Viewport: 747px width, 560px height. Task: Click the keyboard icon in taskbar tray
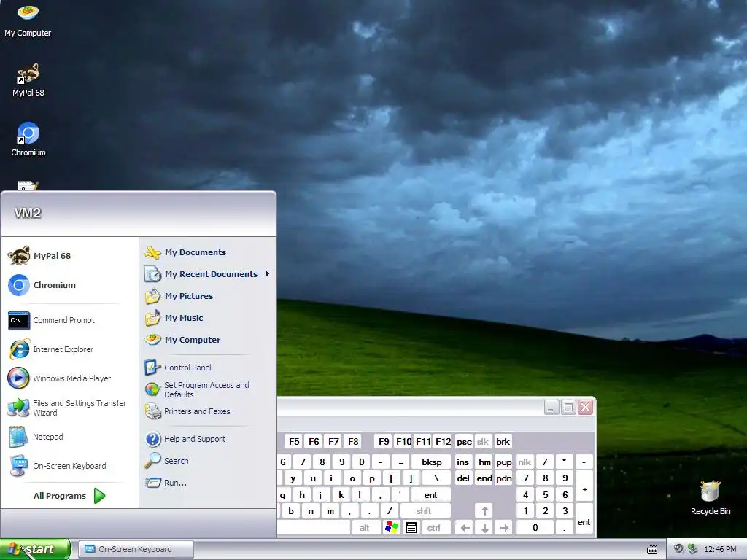(652, 549)
